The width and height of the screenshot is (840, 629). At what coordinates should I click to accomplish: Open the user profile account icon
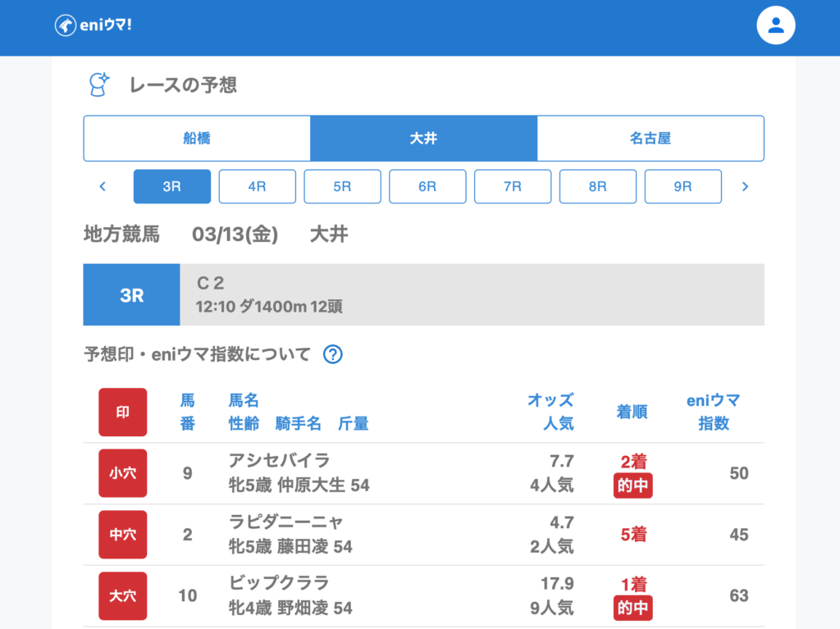(775, 25)
